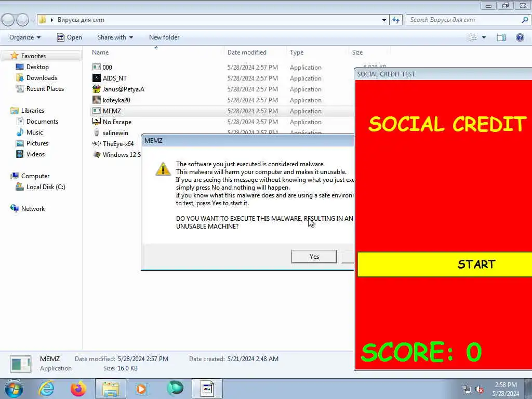The width and height of the screenshot is (532, 399).
Task: Open the Music library
Action: pos(35,132)
